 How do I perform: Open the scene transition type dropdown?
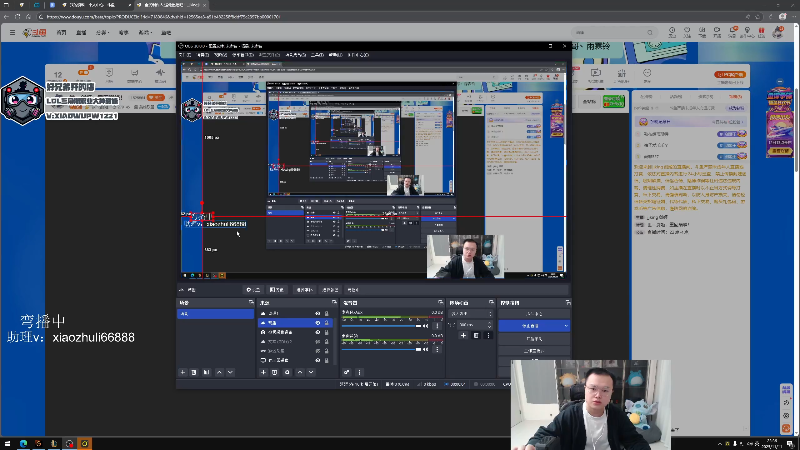click(x=471, y=314)
